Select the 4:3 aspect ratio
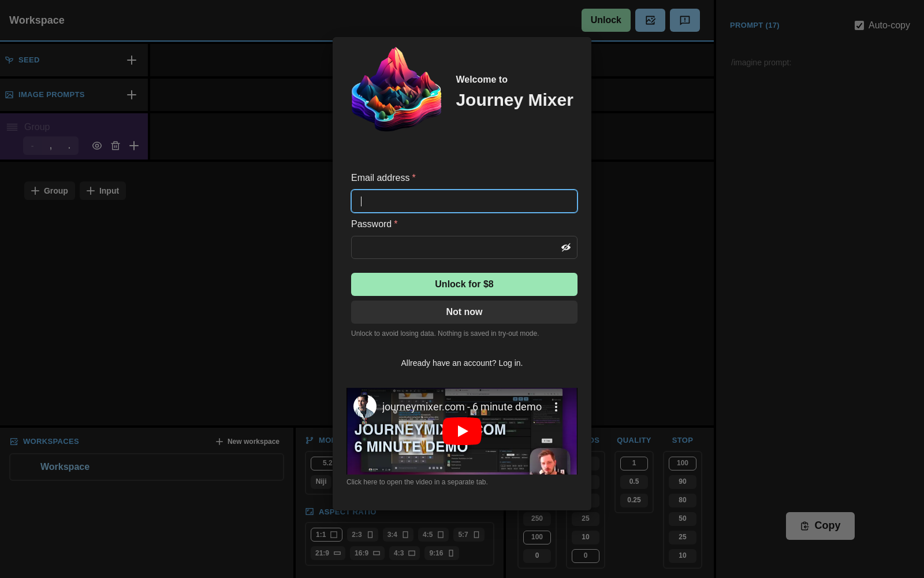 (x=404, y=553)
